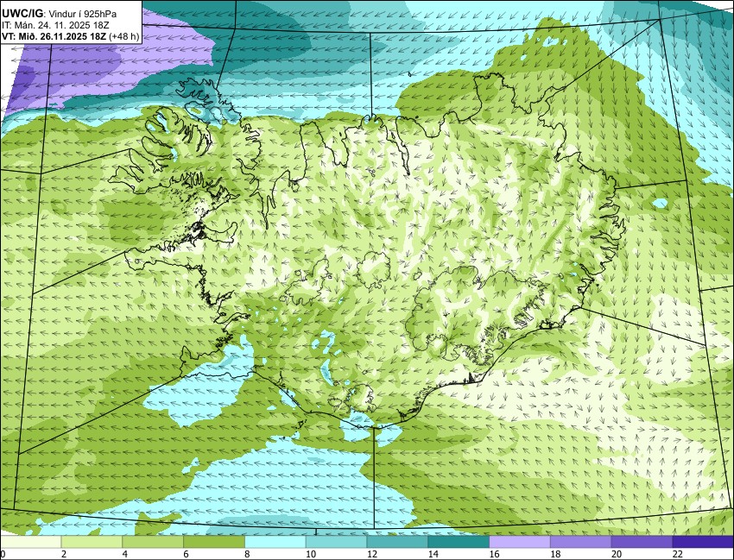734x560 pixels.
Task: Click the legend label '6'
Action: (186, 554)
